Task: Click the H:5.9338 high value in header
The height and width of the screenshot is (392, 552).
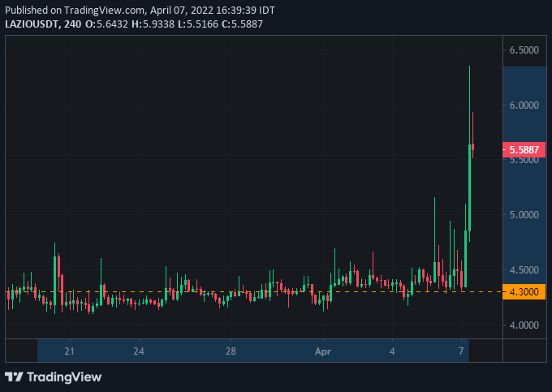Action: (153, 24)
